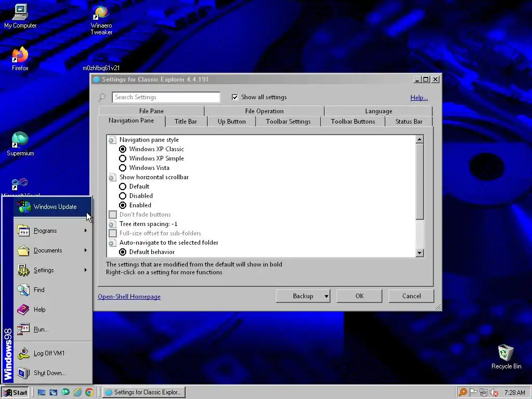Click the Tree item spacing setting icon
This screenshot has width=532, height=399.
pyautogui.click(x=112, y=224)
